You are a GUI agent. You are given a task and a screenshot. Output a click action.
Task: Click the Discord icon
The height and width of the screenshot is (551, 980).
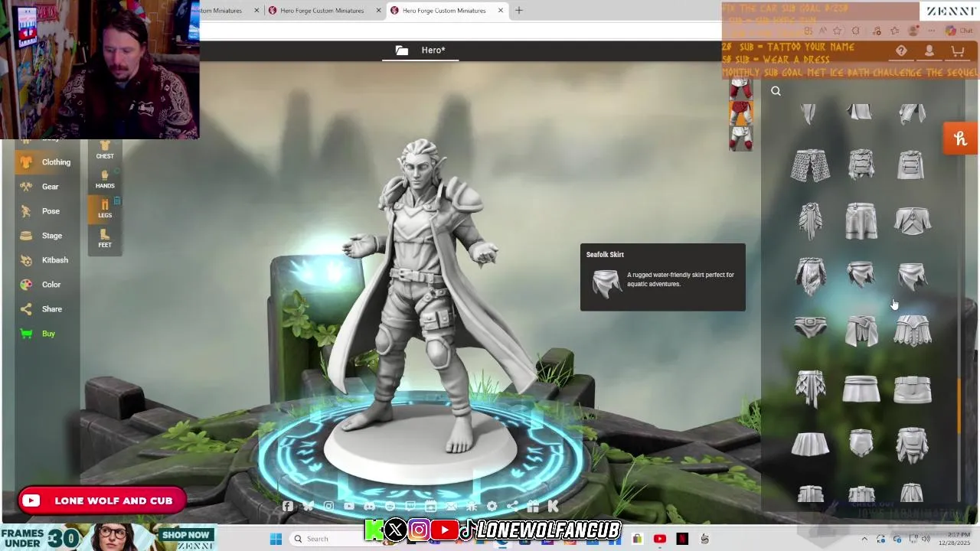[x=370, y=506]
